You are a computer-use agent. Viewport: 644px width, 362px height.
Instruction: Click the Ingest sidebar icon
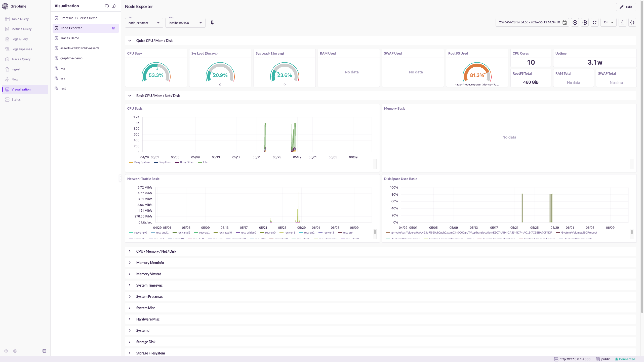coord(7,69)
